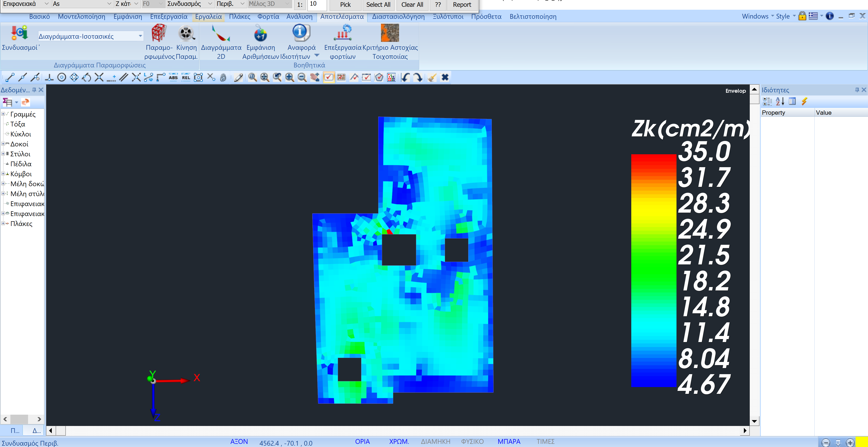Click the Report button
Image resolution: width=868 pixels, height=447 pixels.
[x=462, y=5]
